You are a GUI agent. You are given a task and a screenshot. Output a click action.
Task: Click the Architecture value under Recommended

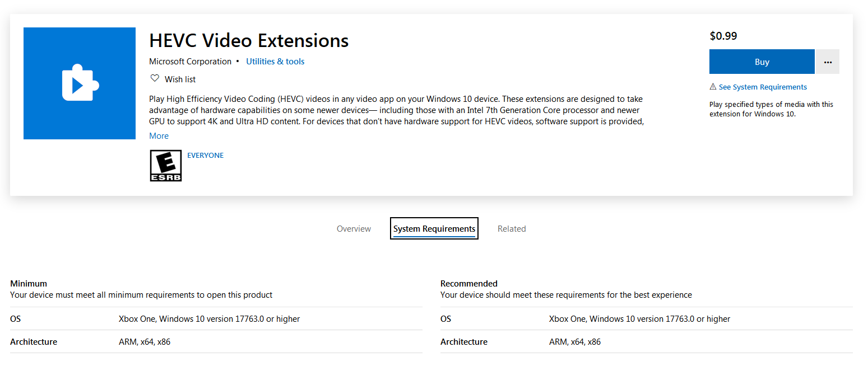[x=575, y=342]
